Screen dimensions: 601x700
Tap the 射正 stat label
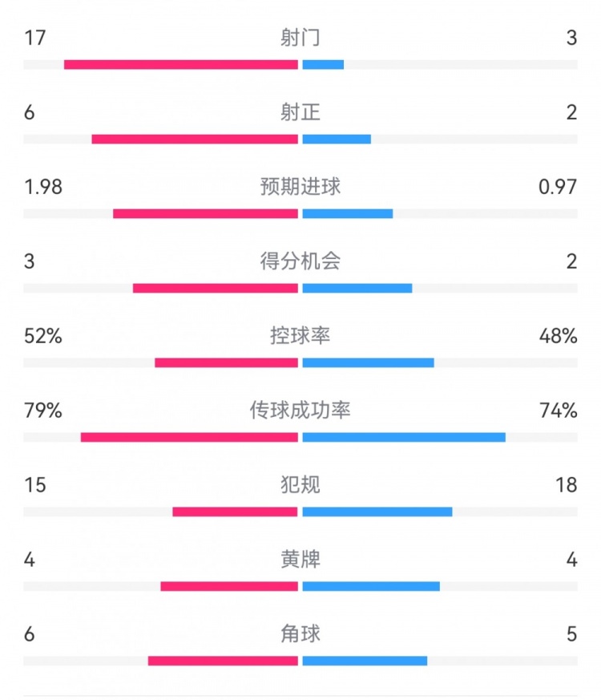point(300,112)
